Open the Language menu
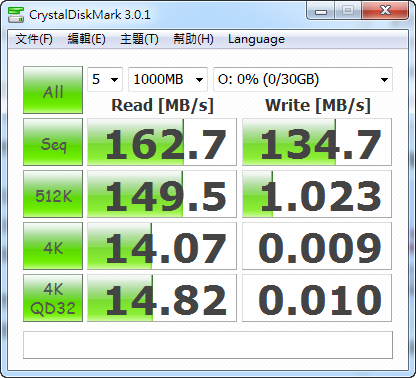This screenshot has height=378, width=416. click(x=256, y=39)
